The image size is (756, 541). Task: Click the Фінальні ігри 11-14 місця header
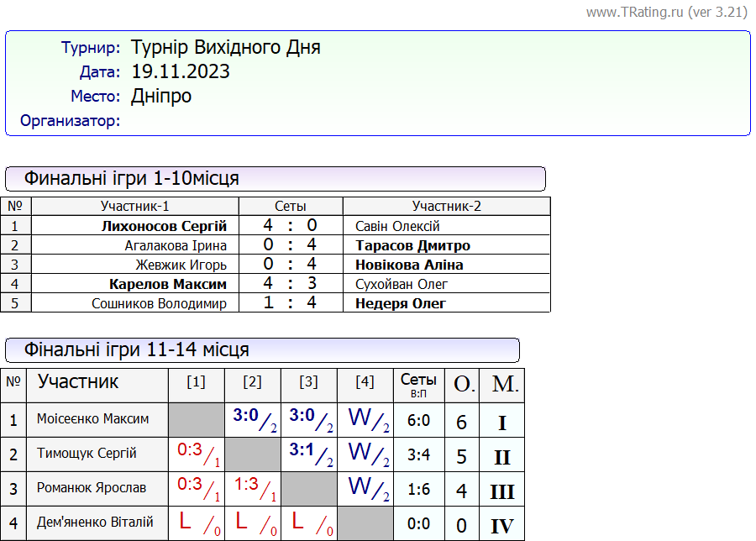(x=137, y=350)
